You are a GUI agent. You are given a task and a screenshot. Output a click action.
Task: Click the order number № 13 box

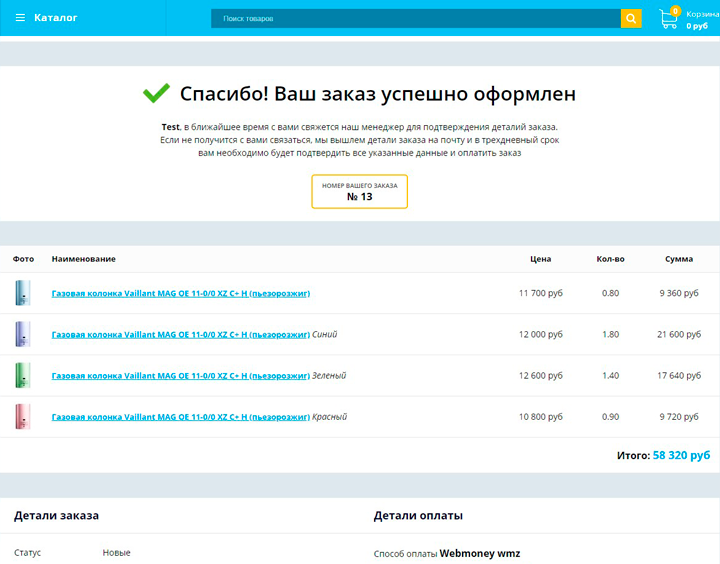tap(360, 191)
